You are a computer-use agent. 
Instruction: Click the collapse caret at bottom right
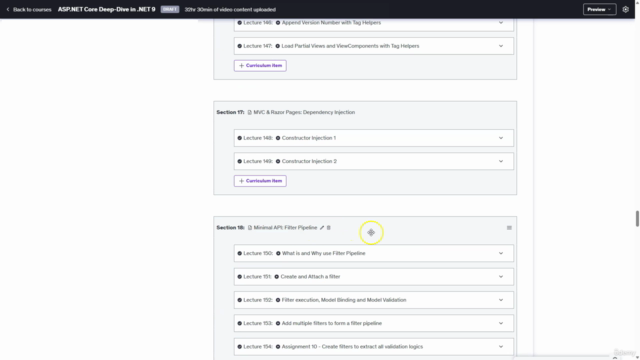(x=615, y=358)
